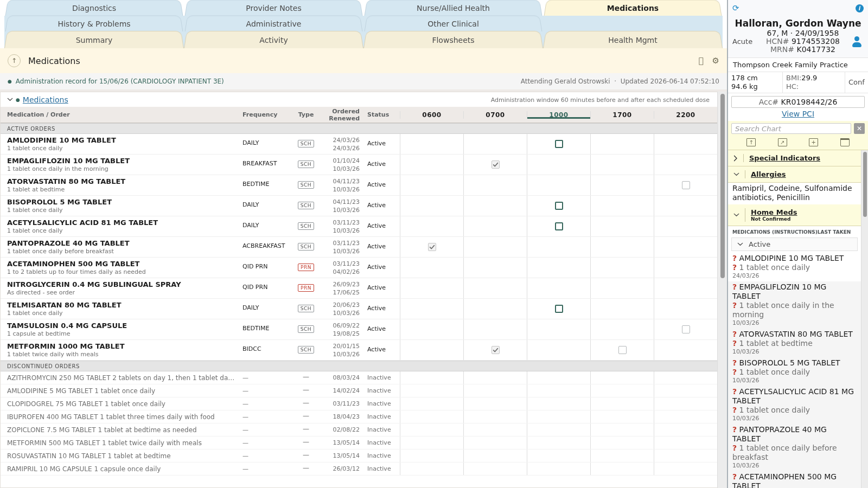Select the 2200 time column header
The width and height of the screenshot is (868, 488).
(686, 115)
